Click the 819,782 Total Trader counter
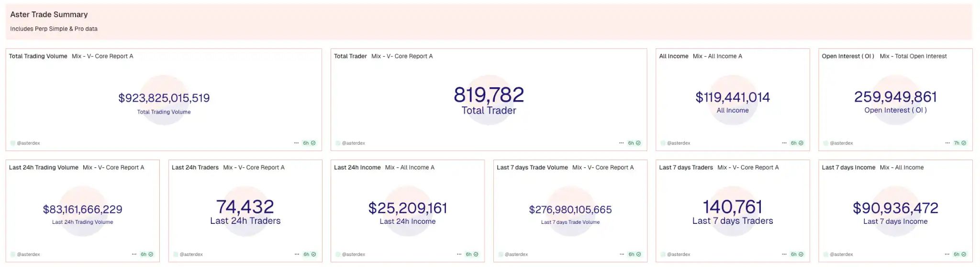 tap(489, 95)
